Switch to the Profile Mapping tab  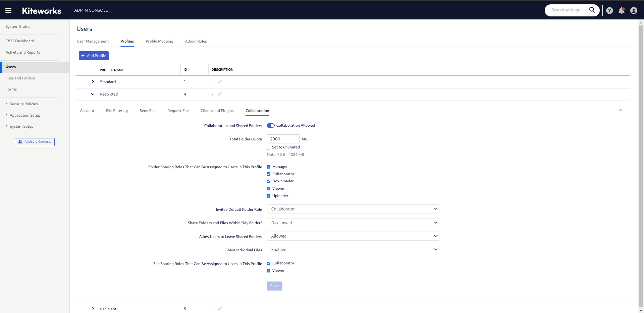pos(159,41)
